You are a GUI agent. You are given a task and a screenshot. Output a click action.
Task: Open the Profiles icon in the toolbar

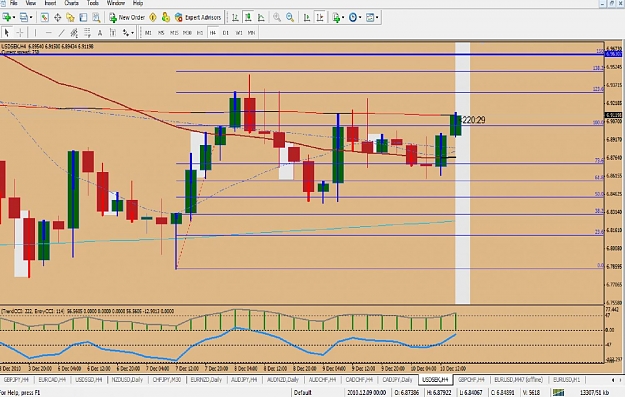24,17
